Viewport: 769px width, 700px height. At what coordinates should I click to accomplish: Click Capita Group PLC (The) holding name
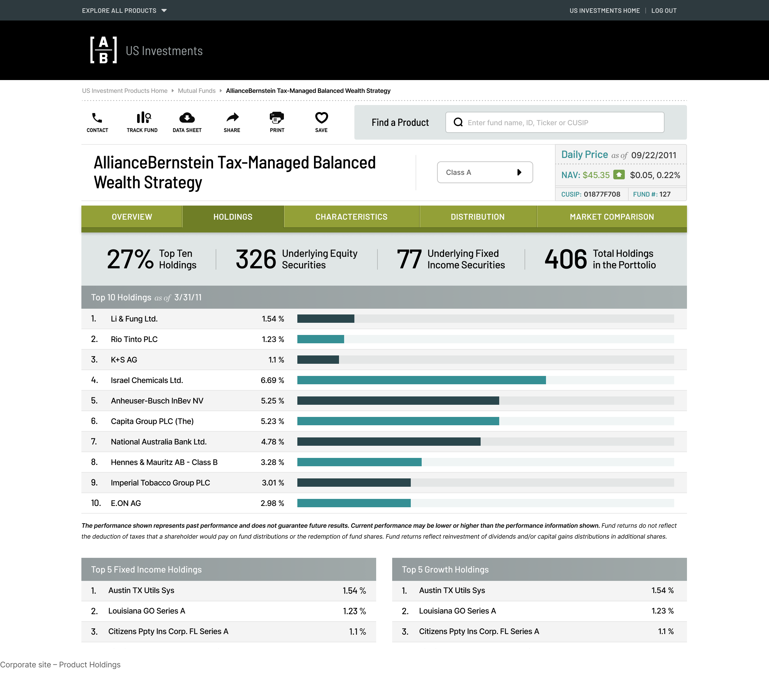point(152,421)
